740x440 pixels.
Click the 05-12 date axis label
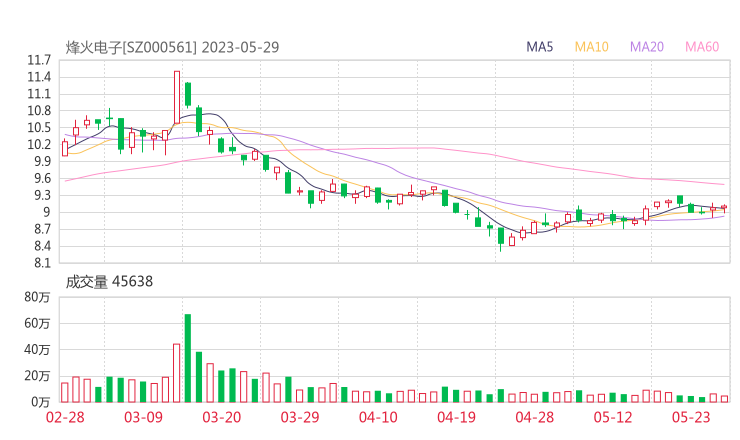(x=613, y=417)
